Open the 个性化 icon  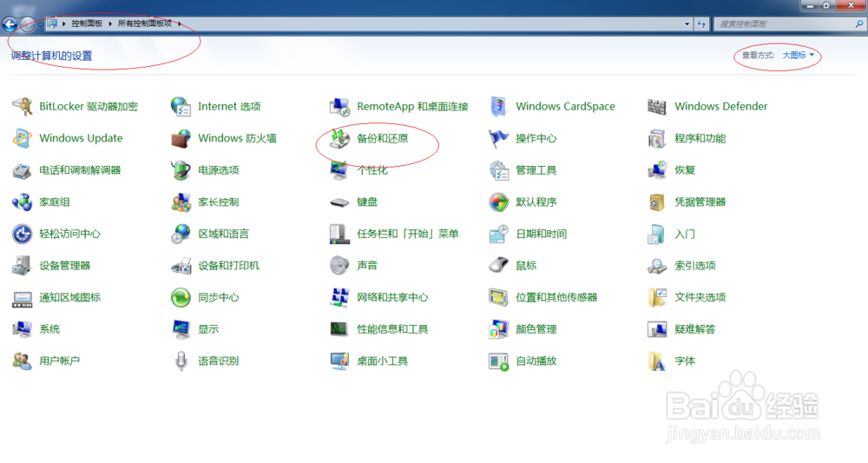tap(339, 170)
